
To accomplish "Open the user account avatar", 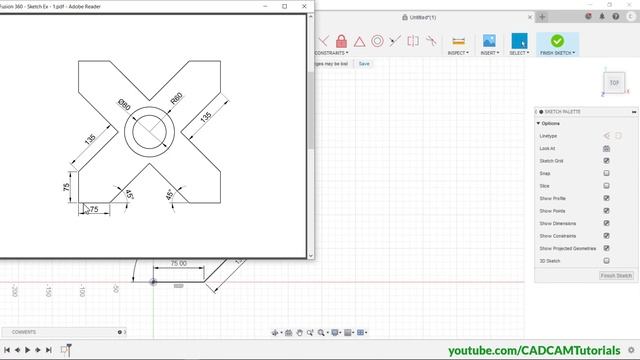I will tap(631, 16).
